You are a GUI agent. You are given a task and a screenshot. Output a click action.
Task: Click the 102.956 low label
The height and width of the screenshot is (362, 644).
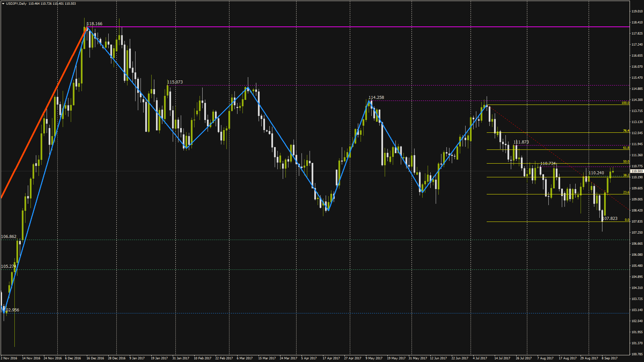pos(12,310)
